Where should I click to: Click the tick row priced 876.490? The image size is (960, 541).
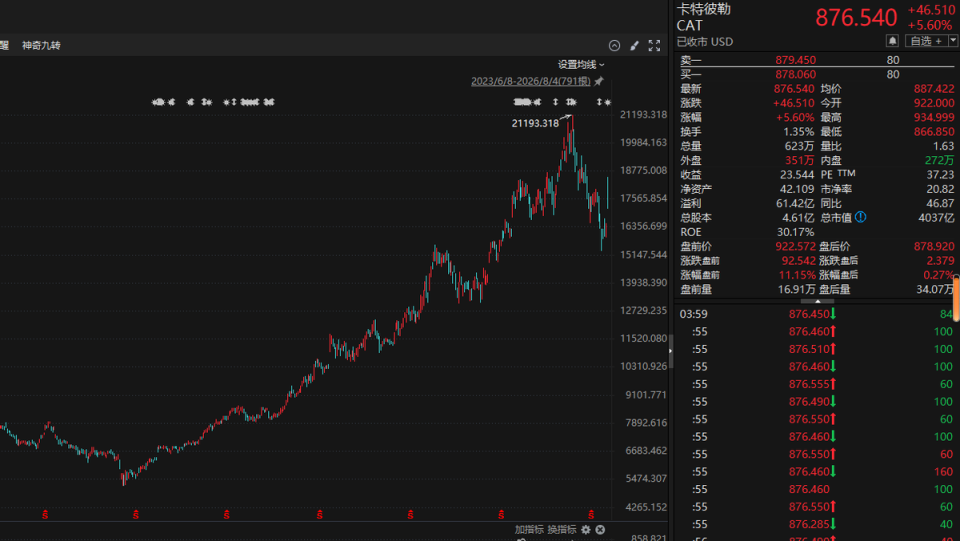(817, 401)
